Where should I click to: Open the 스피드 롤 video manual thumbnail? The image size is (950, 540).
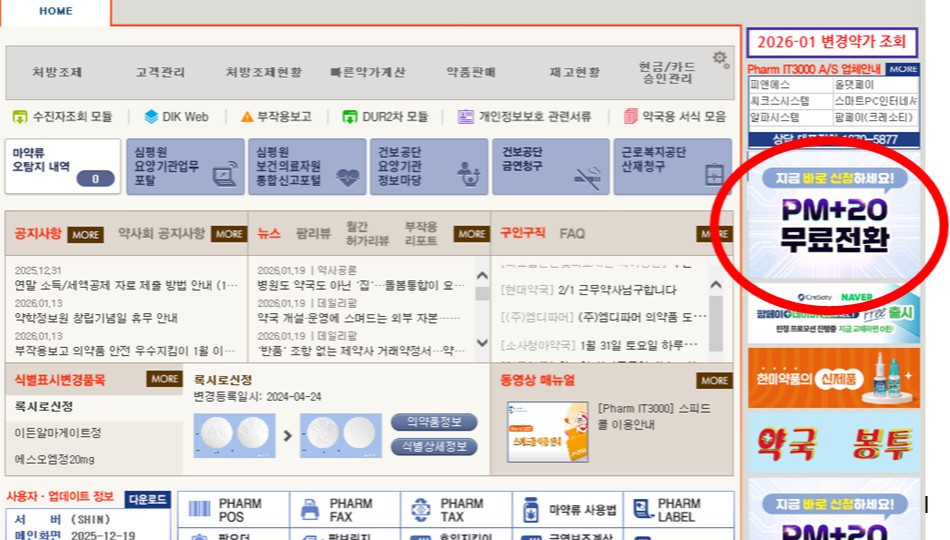(547, 432)
